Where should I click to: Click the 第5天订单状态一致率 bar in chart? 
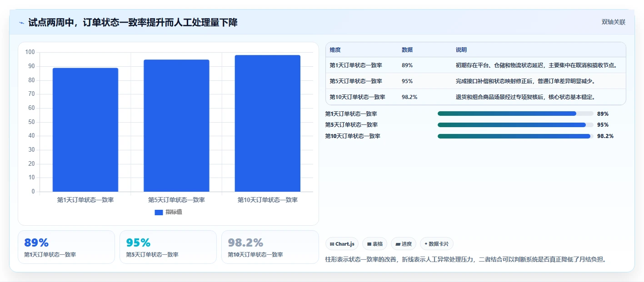pos(176,126)
